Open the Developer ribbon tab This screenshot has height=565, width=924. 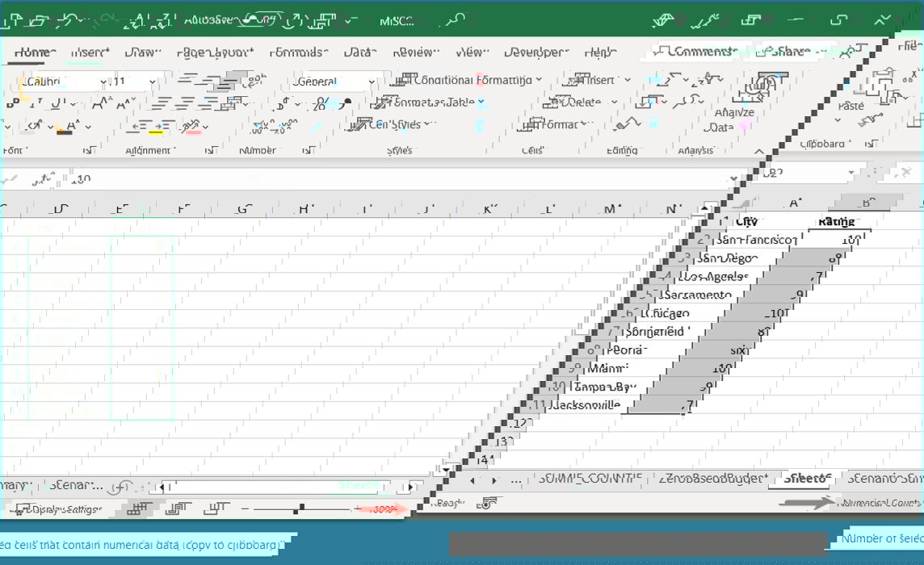coord(536,52)
